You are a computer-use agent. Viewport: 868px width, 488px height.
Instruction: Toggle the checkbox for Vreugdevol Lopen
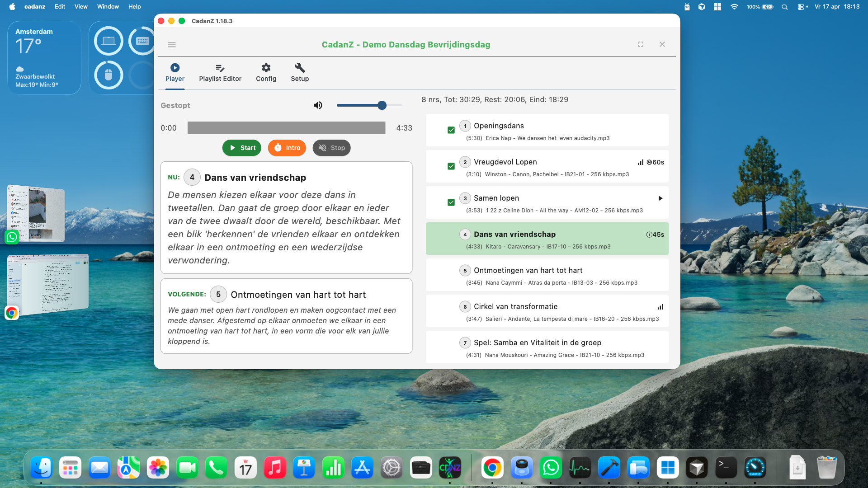tap(451, 166)
